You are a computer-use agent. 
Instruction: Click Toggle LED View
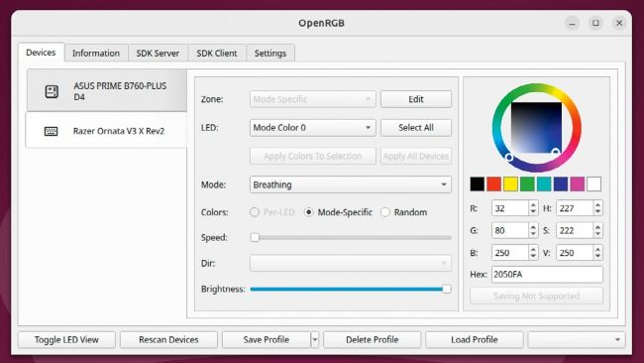(x=66, y=339)
